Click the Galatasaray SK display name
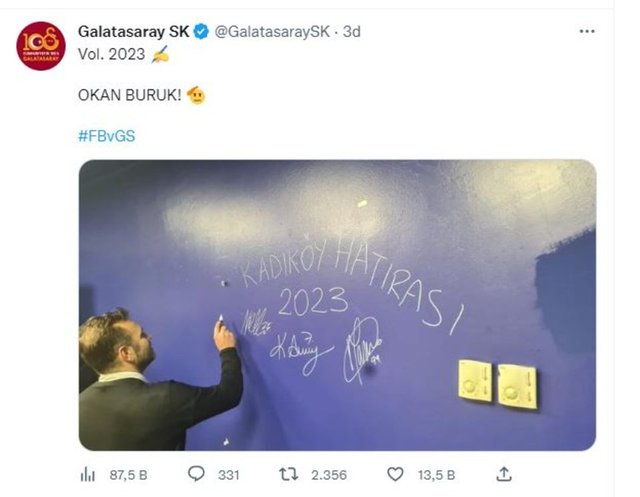Viewport: 640px width, 497px height. 133,31
